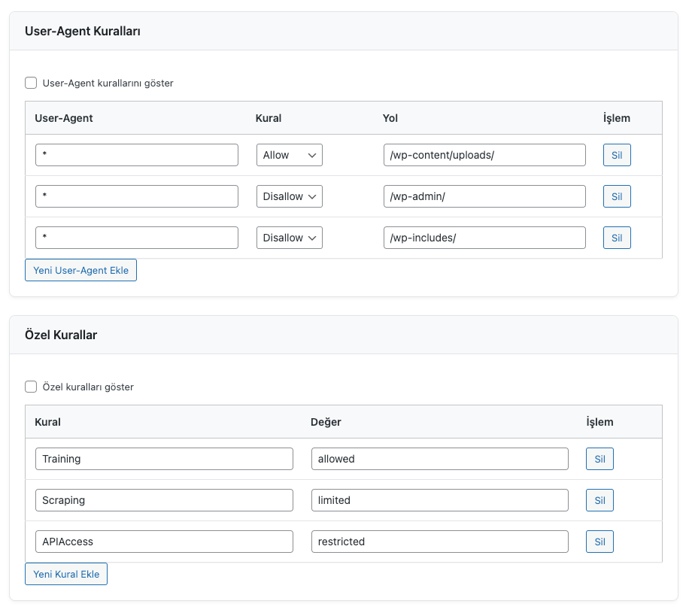The height and width of the screenshot is (616, 689).
Task: Open the Disallow dropdown for /wp-admin/
Action: 289,196
